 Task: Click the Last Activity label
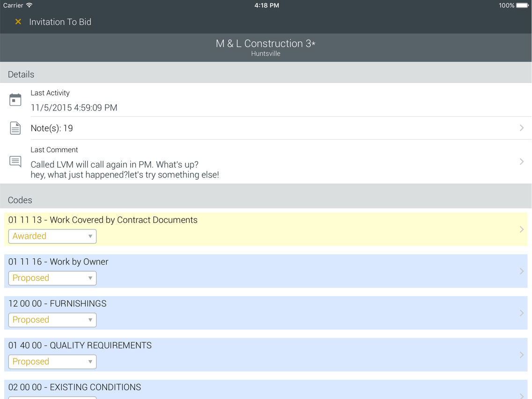click(x=50, y=93)
